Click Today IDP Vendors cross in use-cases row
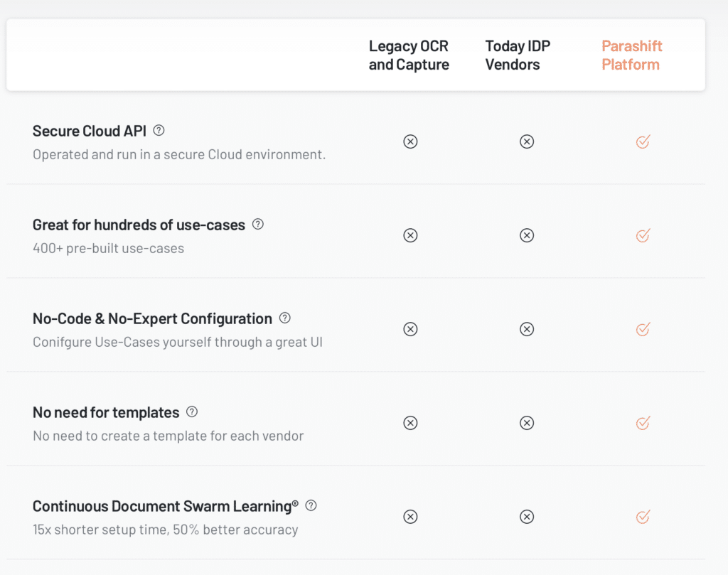 point(527,235)
